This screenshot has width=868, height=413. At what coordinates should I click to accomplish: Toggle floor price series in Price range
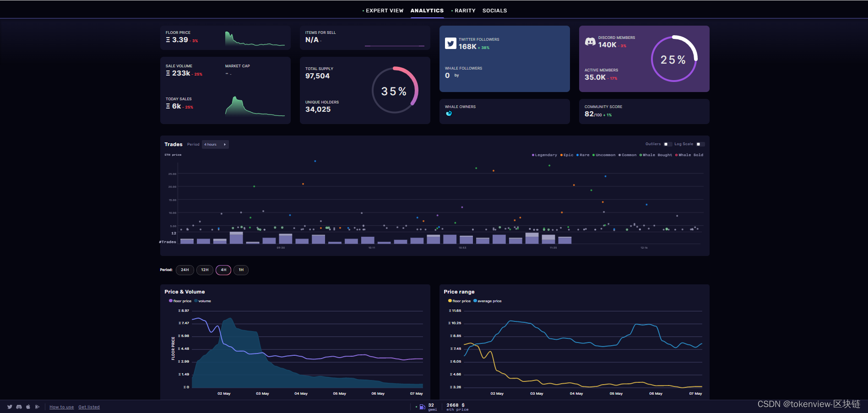tap(459, 301)
